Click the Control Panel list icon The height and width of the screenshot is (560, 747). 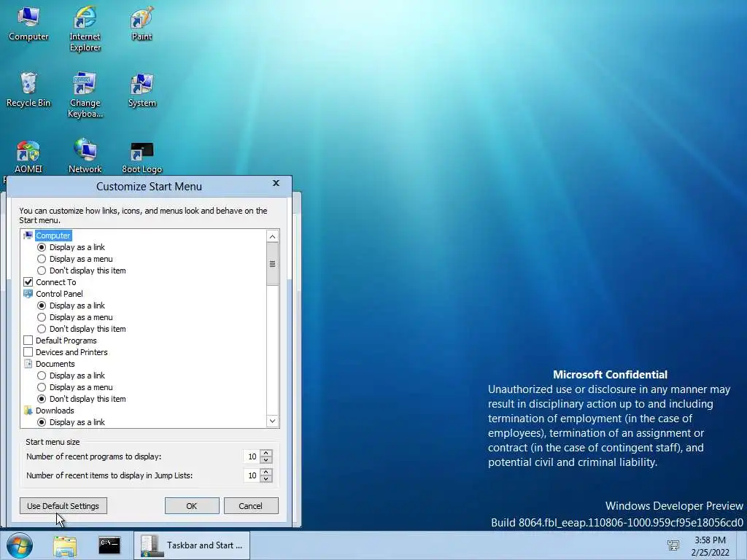(x=28, y=294)
